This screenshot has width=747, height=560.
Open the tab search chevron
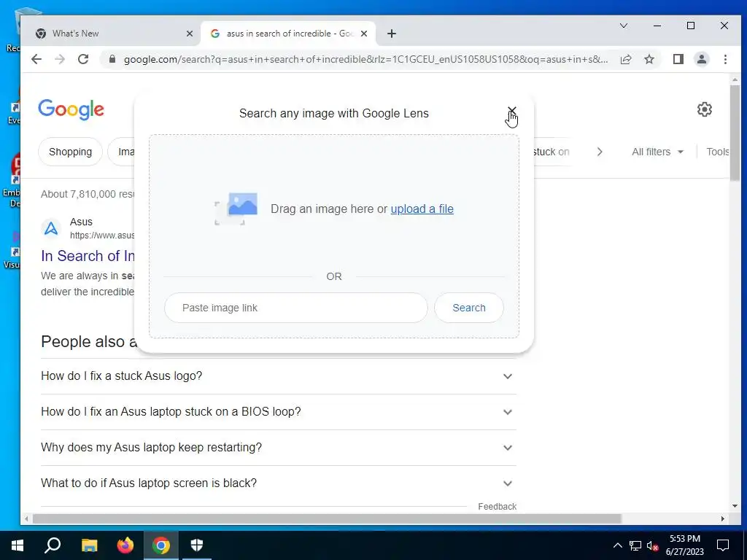coord(623,26)
